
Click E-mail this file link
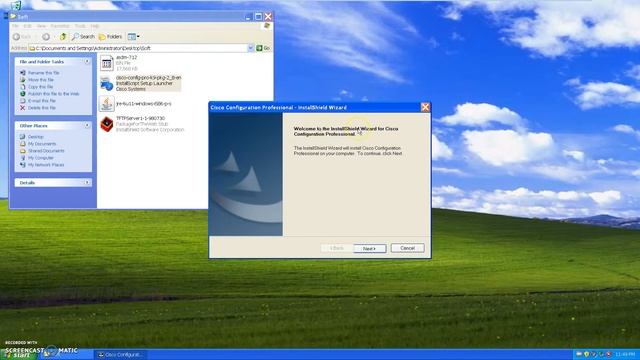pos(42,100)
